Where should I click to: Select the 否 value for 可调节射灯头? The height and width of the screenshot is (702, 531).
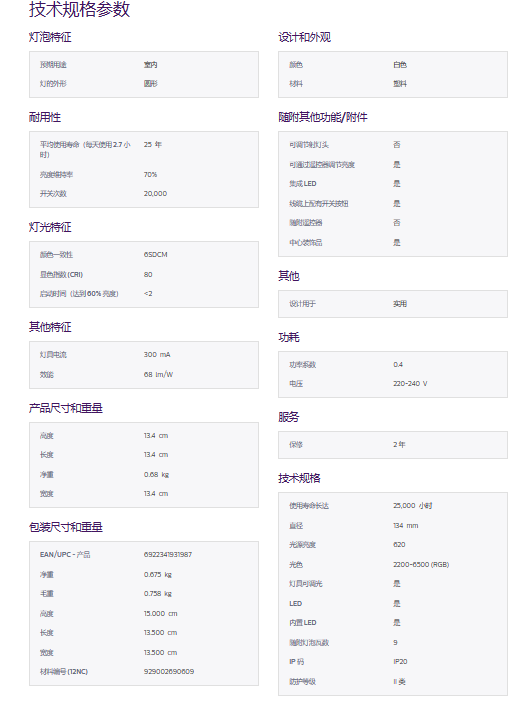pos(397,144)
